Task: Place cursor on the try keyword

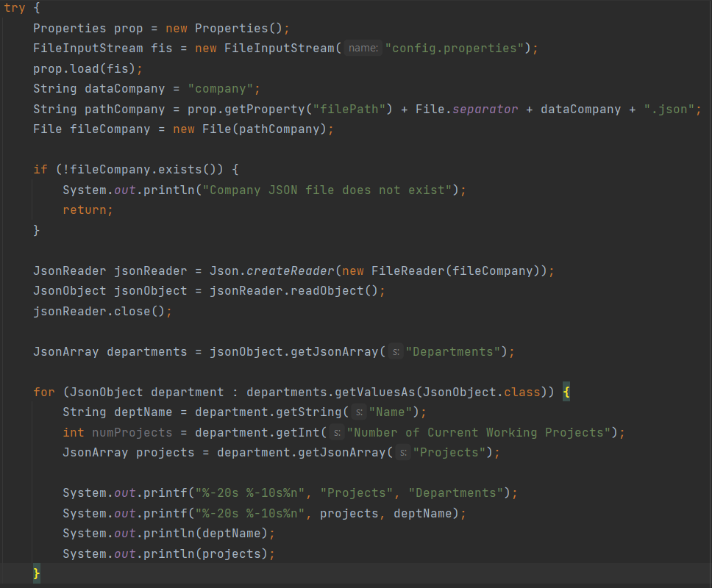Action: [x=15, y=8]
